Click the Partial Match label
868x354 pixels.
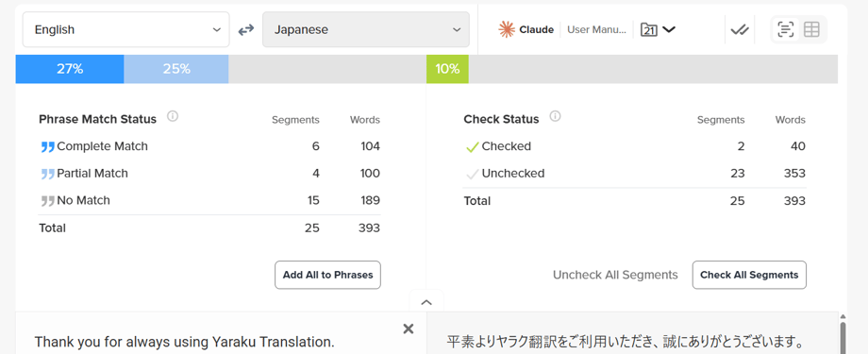click(x=92, y=174)
